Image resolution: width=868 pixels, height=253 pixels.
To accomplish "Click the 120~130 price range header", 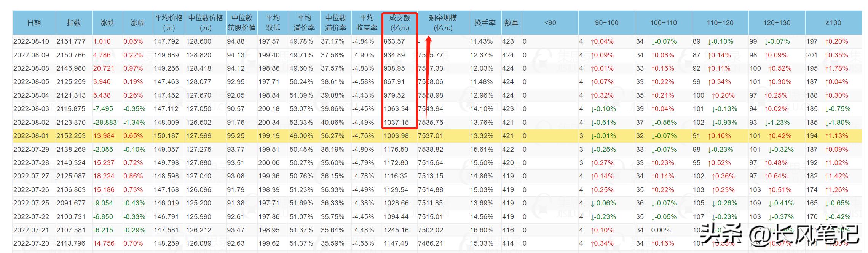I will click(x=777, y=23).
